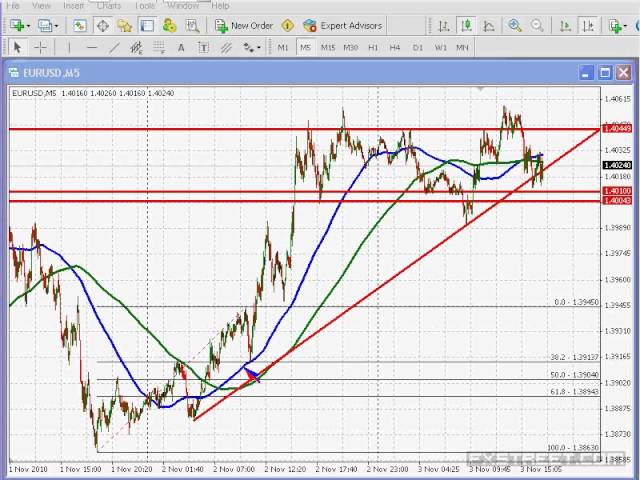640x480 pixels.
Task: Click the '2 Nov 12:20' time axis label
Action: (285, 469)
